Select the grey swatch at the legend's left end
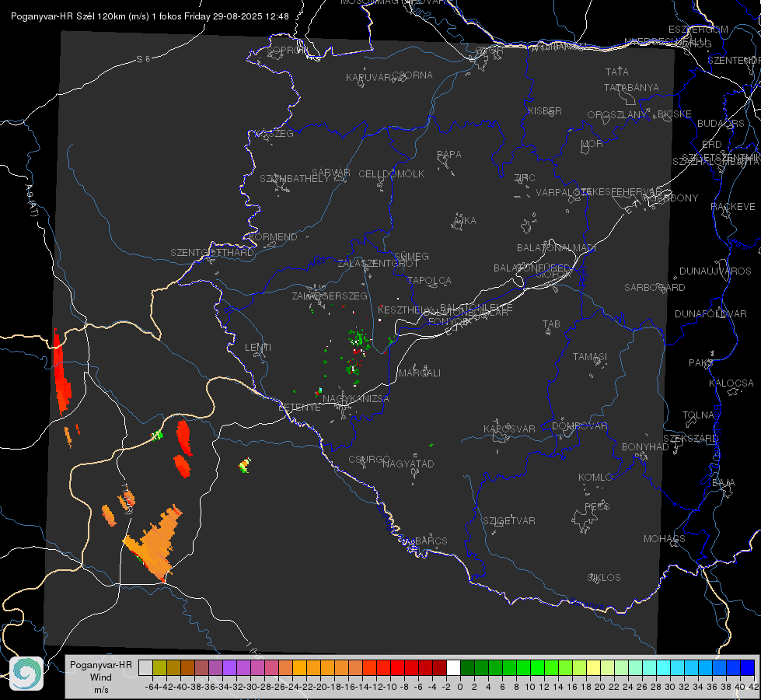Screen dimensions: 761x700 point(145,667)
